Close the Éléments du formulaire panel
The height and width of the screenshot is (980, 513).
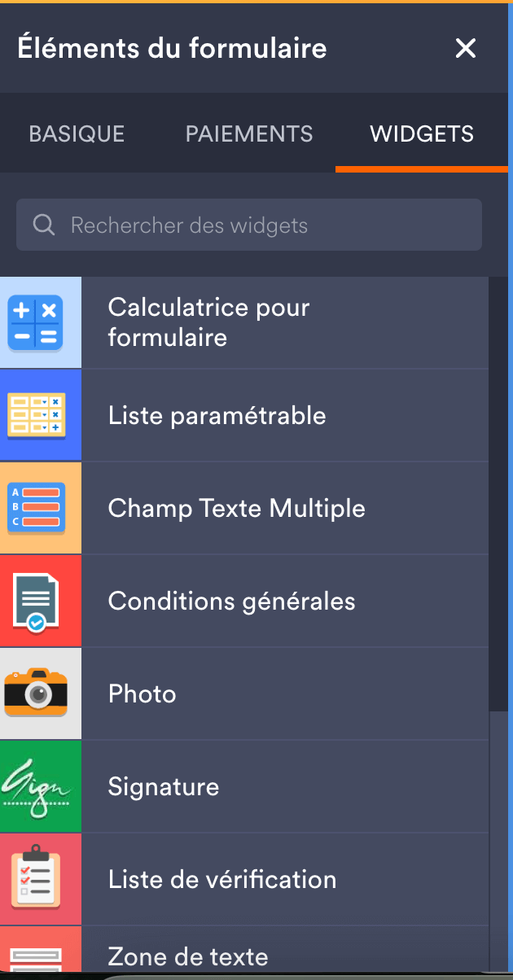point(465,49)
